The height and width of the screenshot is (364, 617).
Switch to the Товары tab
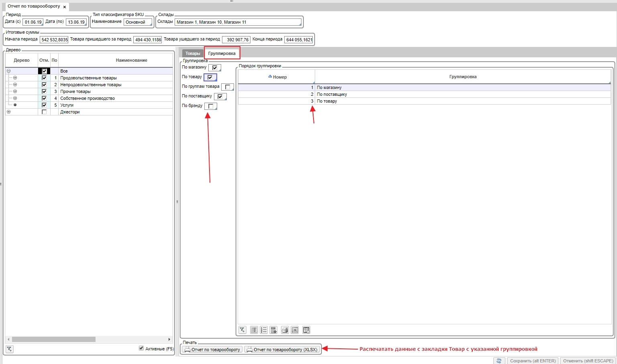click(x=193, y=53)
